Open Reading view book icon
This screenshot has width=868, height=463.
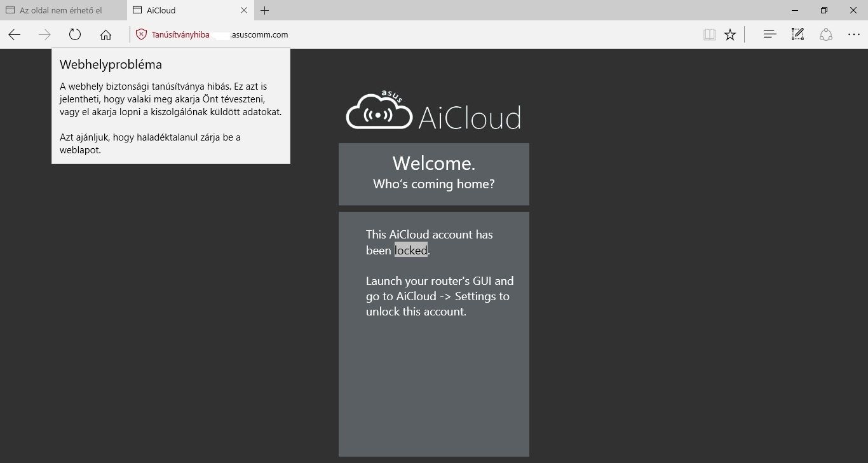tap(710, 35)
